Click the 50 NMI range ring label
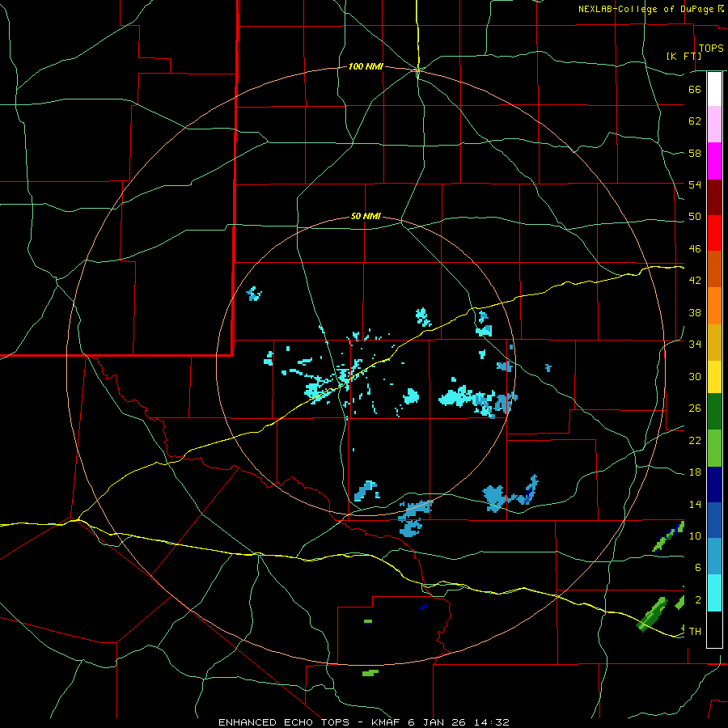The image size is (728, 728). point(366,216)
